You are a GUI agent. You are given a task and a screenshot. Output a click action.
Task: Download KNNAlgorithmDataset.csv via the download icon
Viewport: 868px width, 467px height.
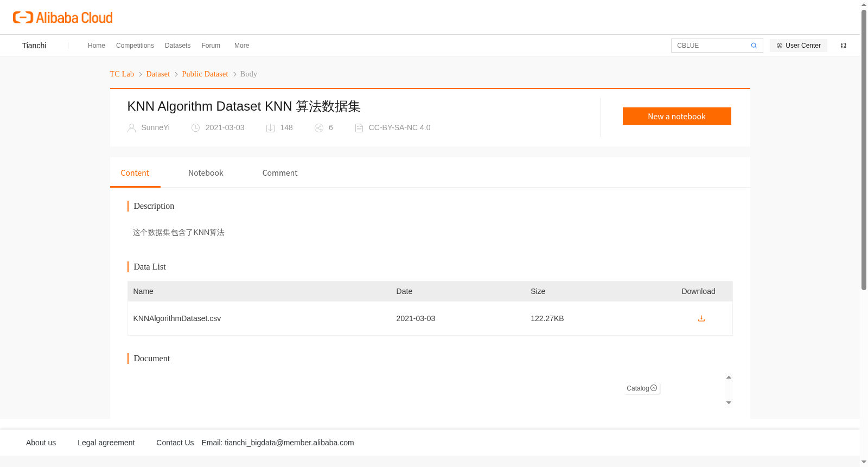click(x=701, y=318)
